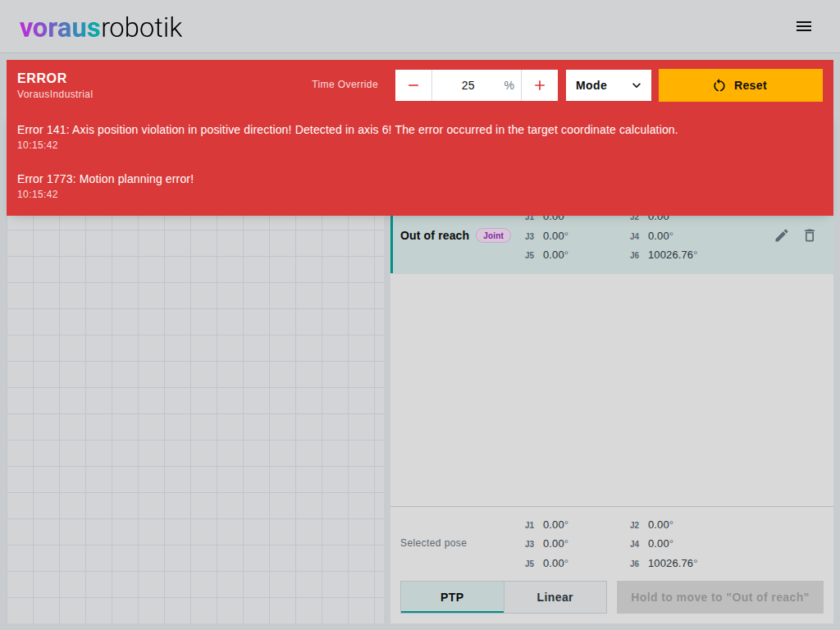Click the VorausIndustrial label

[55, 94]
